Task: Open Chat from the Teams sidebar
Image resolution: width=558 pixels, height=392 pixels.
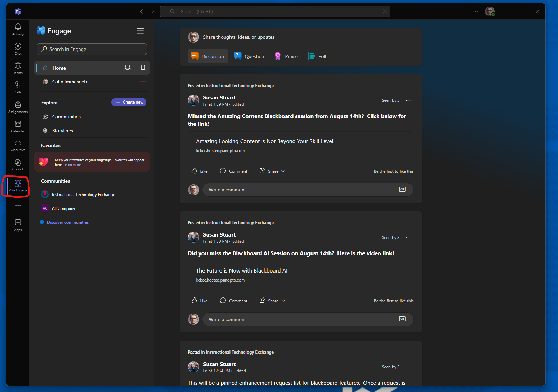Action: 18,48
